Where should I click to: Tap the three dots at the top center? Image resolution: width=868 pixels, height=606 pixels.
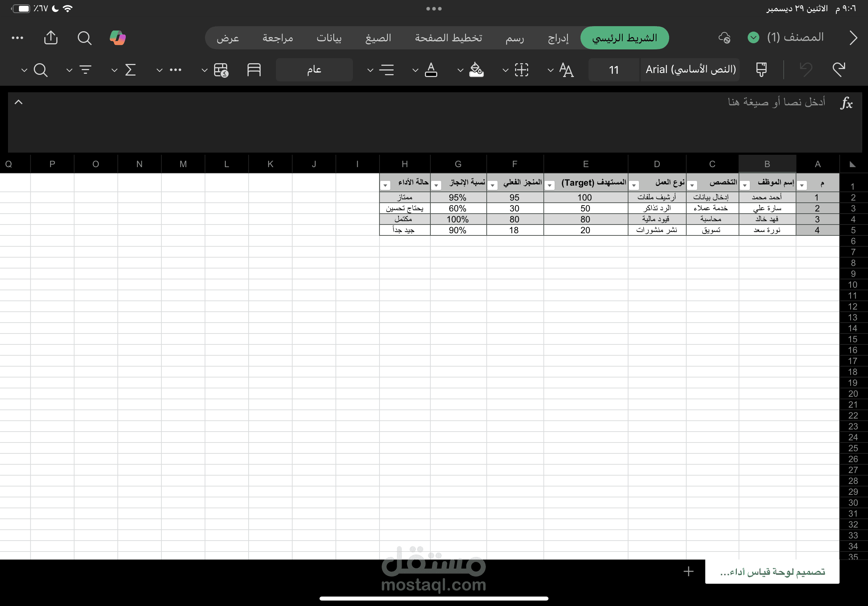pyautogui.click(x=434, y=8)
